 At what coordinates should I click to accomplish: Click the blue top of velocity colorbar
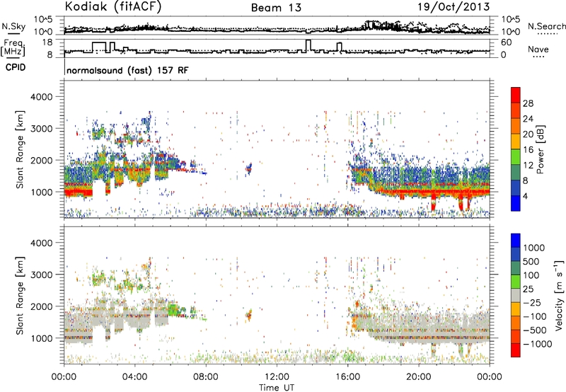516,241
